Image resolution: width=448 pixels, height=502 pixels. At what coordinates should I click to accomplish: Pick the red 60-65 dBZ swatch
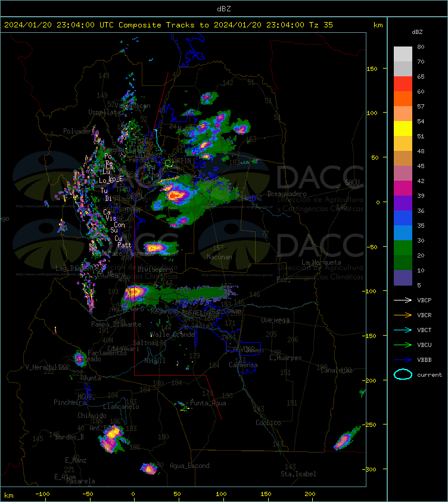(x=403, y=83)
